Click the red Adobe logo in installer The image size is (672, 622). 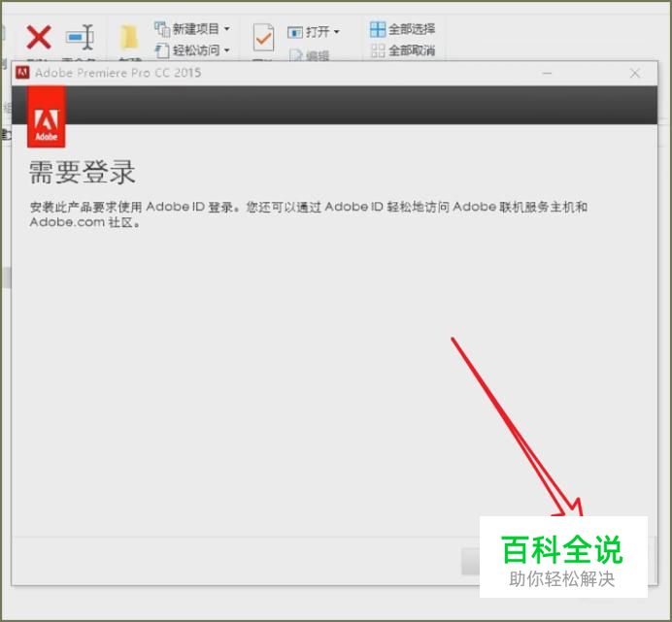pyautogui.click(x=47, y=116)
